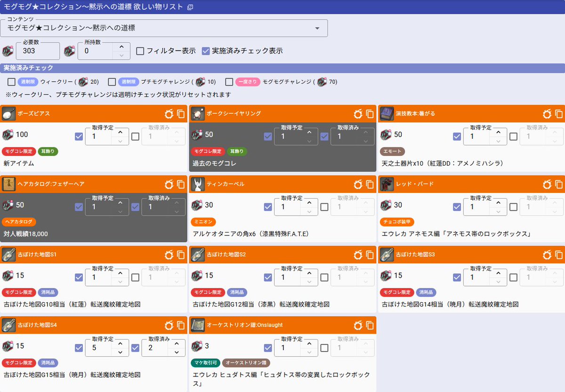Click the 実施済みチェック section header
Screen dimensions: 565x392
(282, 68)
